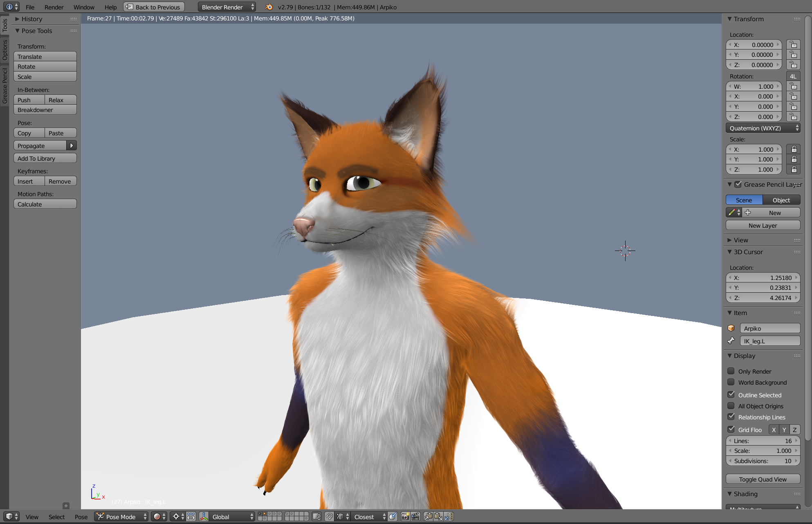Click the grease pencil brush icon

(734, 213)
